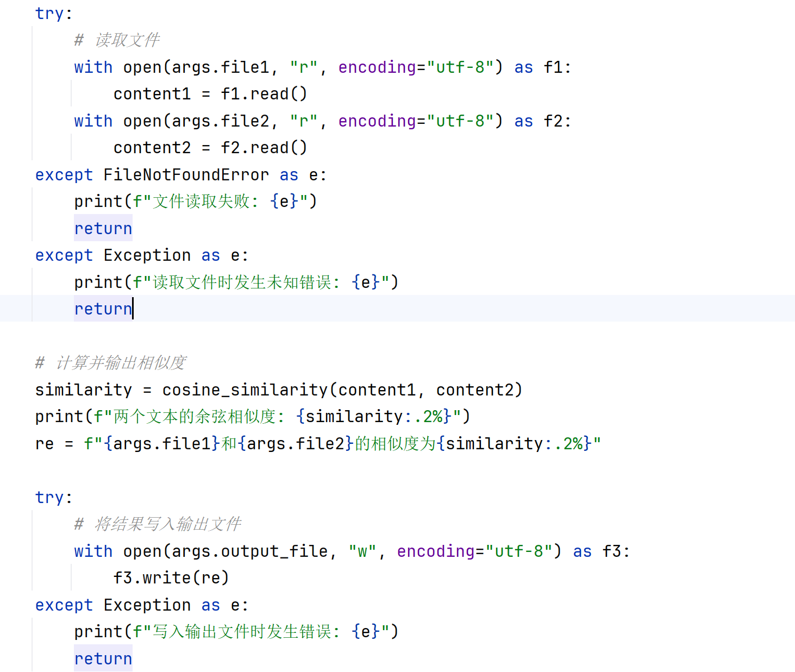Viewport: 795px width, 672px height.
Task: Click the 're' variable assignment line
Action: coord(318,444)
